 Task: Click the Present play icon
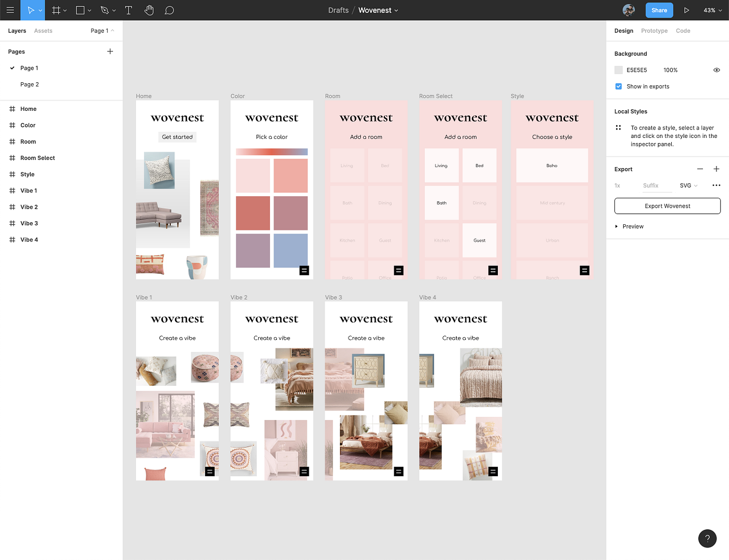686,10
